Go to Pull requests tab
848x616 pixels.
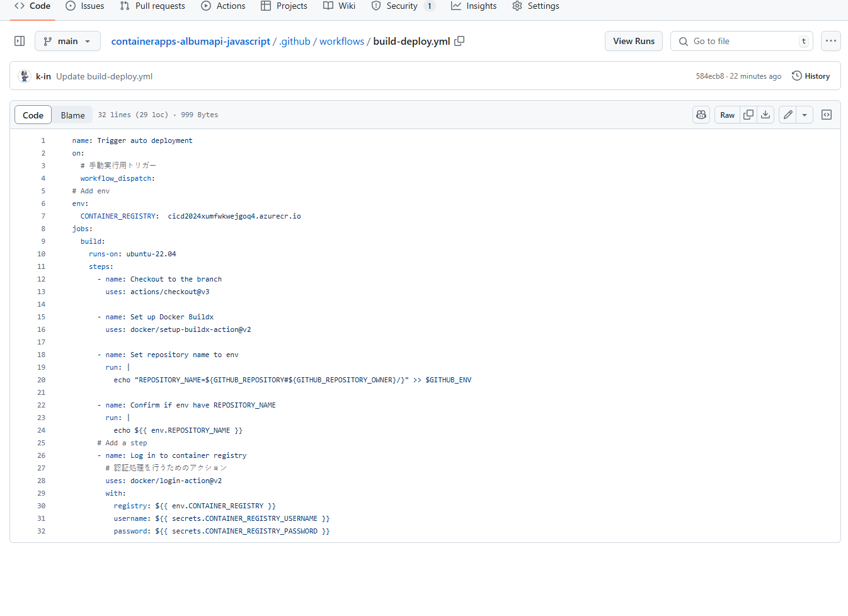152,6
